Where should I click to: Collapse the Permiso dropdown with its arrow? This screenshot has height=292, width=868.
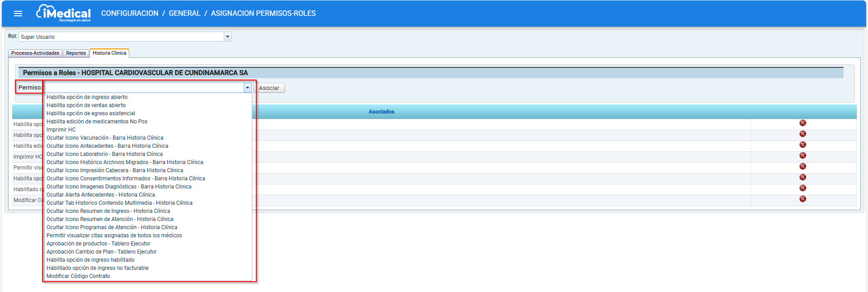pos(247,88)
